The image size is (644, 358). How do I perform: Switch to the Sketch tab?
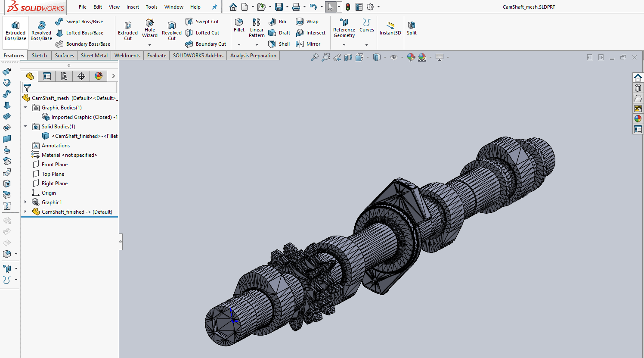tap(39, 56)
